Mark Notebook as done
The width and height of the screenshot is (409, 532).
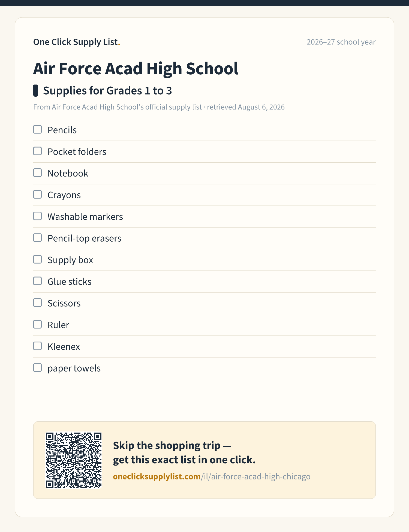[x=37, y=173]
